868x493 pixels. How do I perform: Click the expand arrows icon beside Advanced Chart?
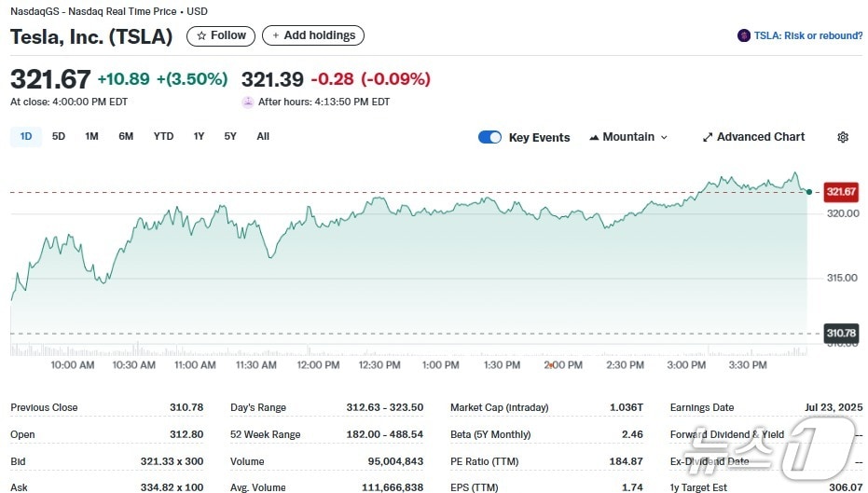708,137
